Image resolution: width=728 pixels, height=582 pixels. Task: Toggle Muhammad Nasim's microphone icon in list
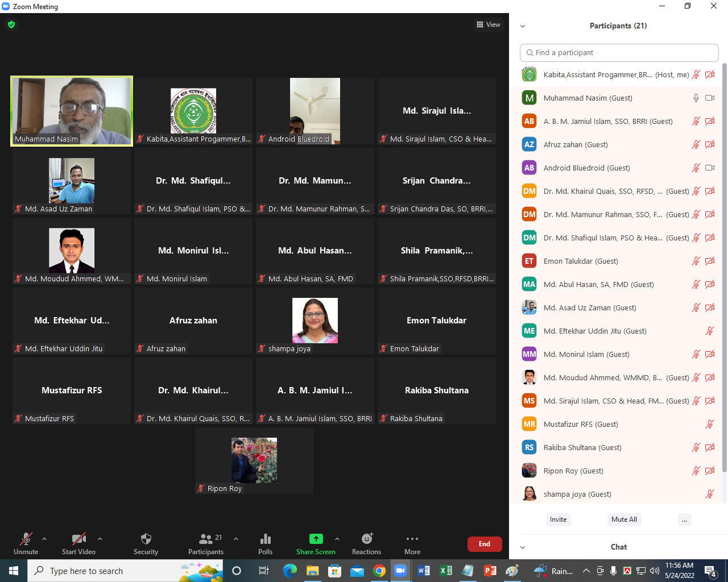[696, 98]
